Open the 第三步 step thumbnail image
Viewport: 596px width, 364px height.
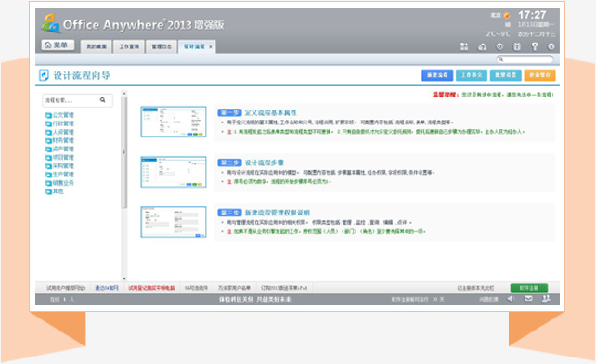[x=174, y=222]
